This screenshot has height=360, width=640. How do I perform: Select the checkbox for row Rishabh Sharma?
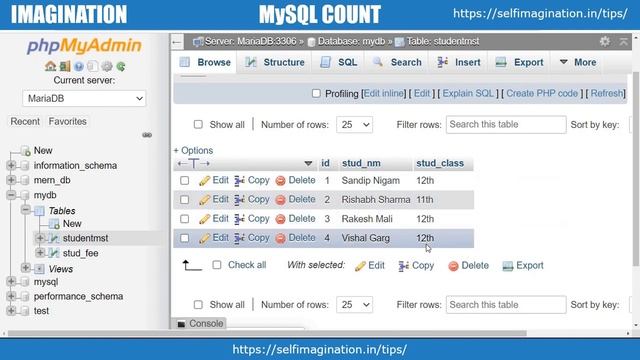coord(184,200)
